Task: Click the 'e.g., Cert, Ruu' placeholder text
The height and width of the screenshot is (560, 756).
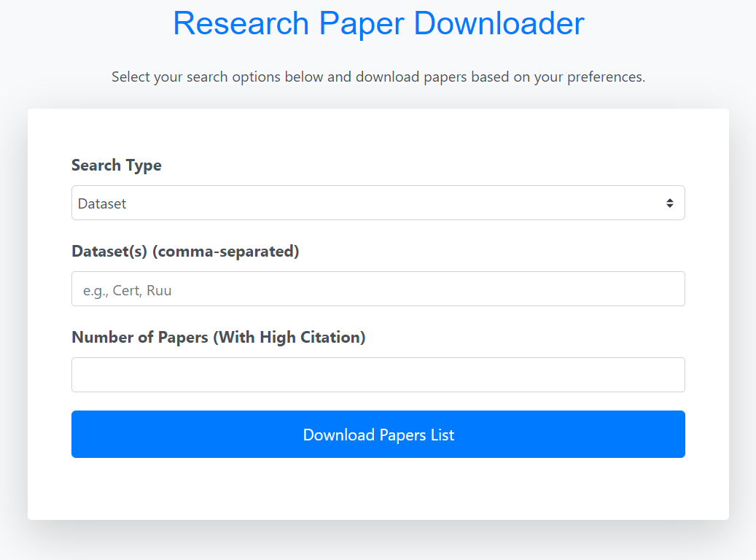Action: coord(127,290)
